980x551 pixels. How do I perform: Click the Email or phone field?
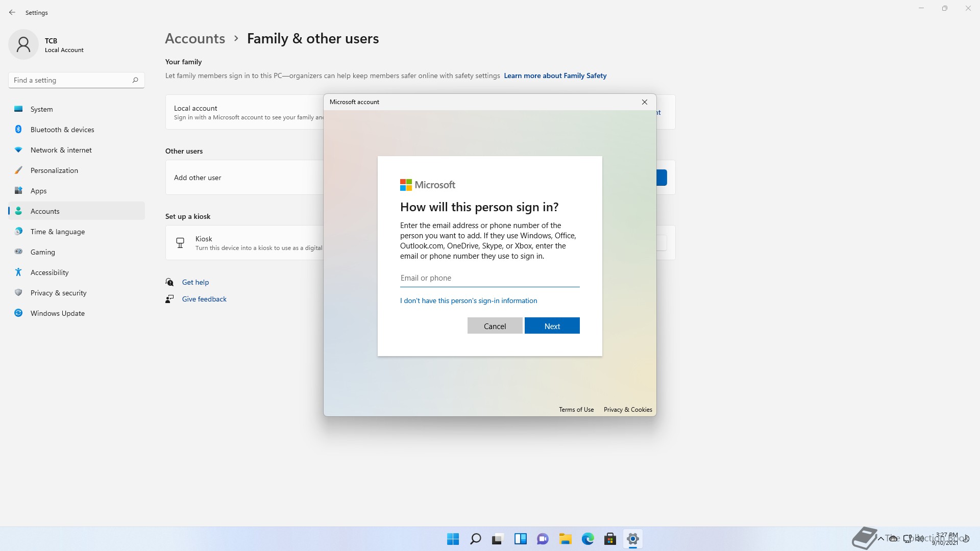[x=490, y=278]
